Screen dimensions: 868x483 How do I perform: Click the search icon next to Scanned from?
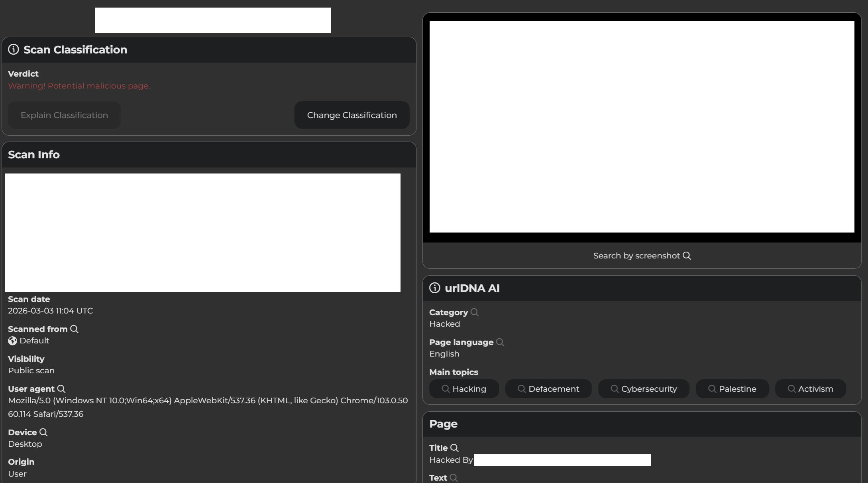point(75,329)
